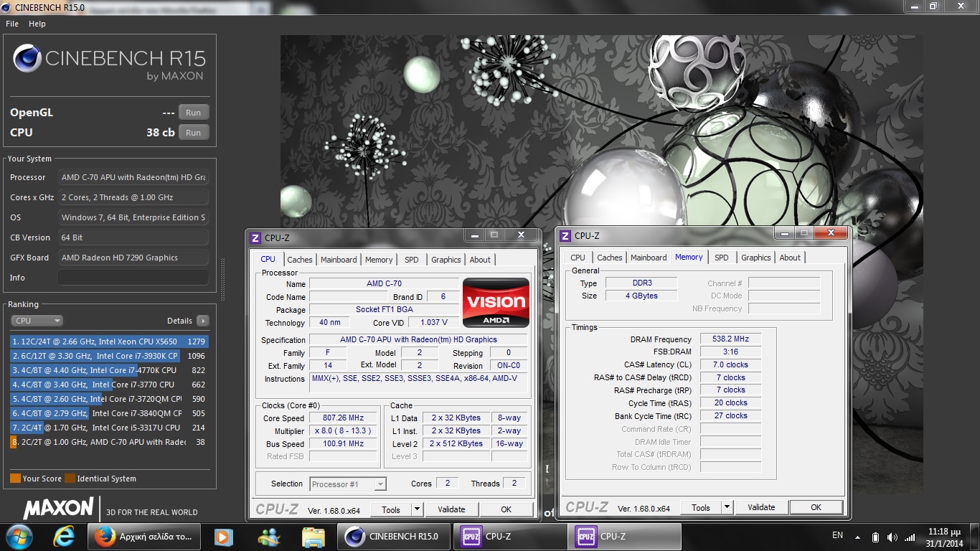Open Graphics tab in right CPU-Z window
Viewport: 980px width, 551px height.
click(x=756, y=258)
